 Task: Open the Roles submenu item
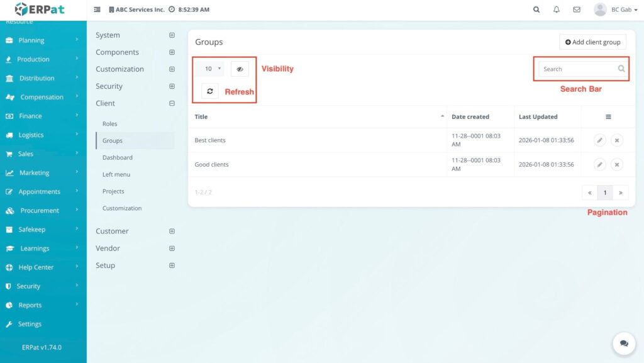tap(110, 124)
